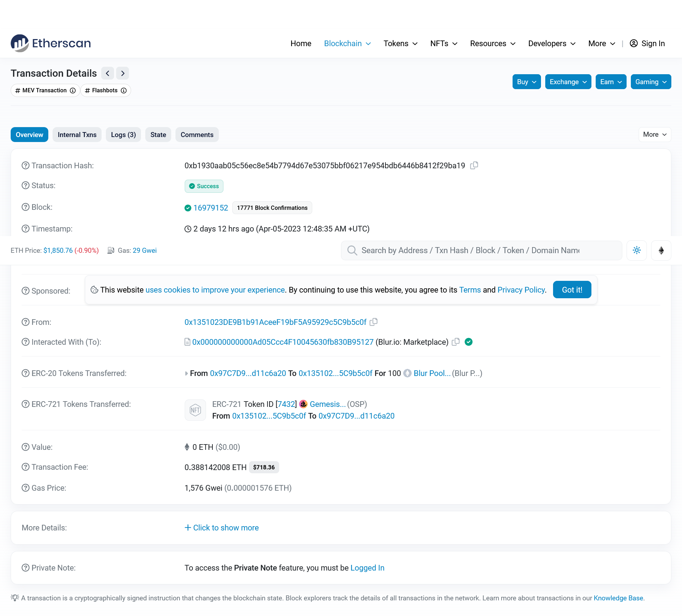Open the Gaming dropdown button
This screenshot has width=682, height=616.
(x=651, y=82)
